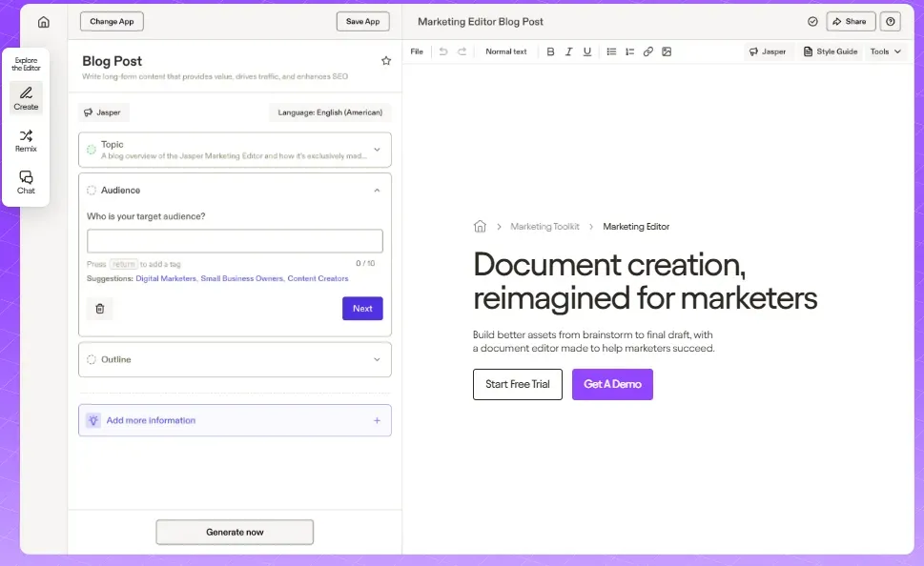Undo the last edit in the toolbar
The width and height of the screenshot is (924, 566).
click(x=443, y=51)
